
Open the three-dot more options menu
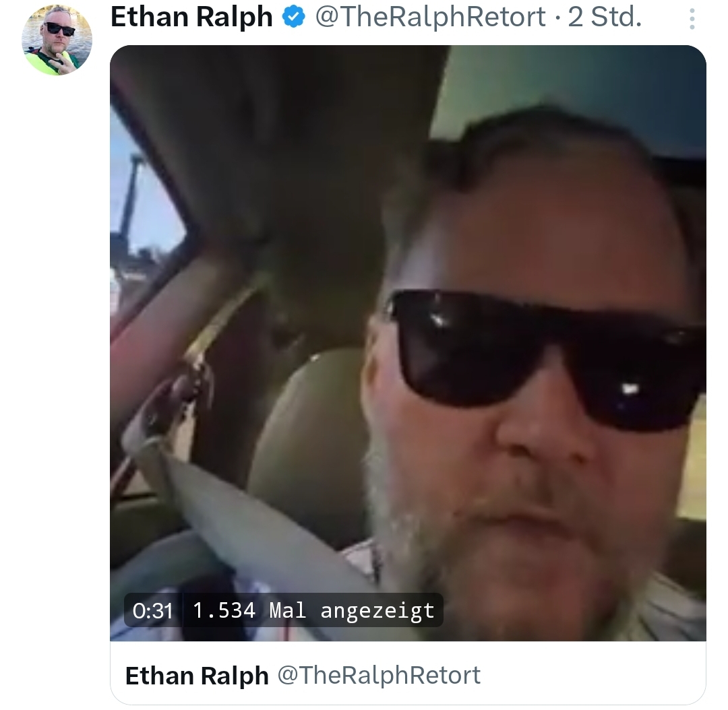point(692,19)
